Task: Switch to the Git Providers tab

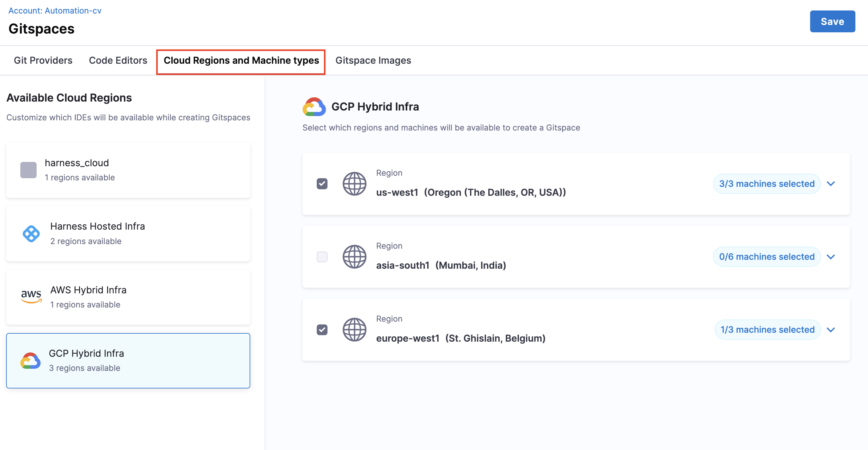Action: click(x=43, y=60)
